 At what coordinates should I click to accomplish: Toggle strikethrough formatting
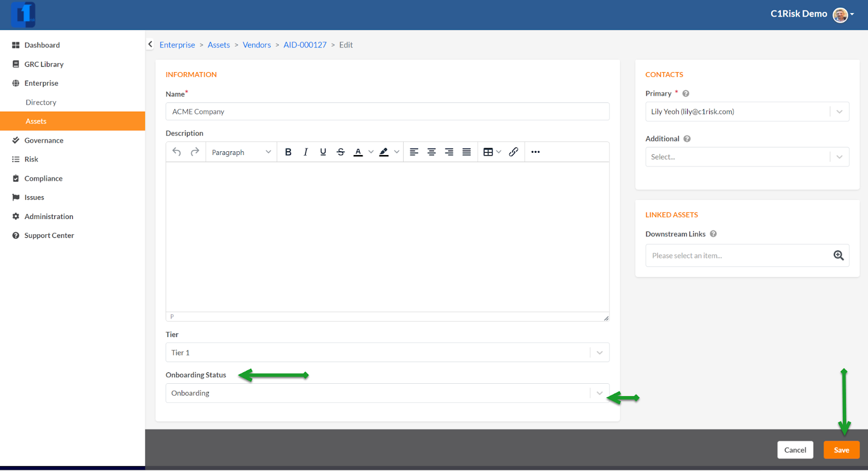pyautogui.click(x=341, y=152)
